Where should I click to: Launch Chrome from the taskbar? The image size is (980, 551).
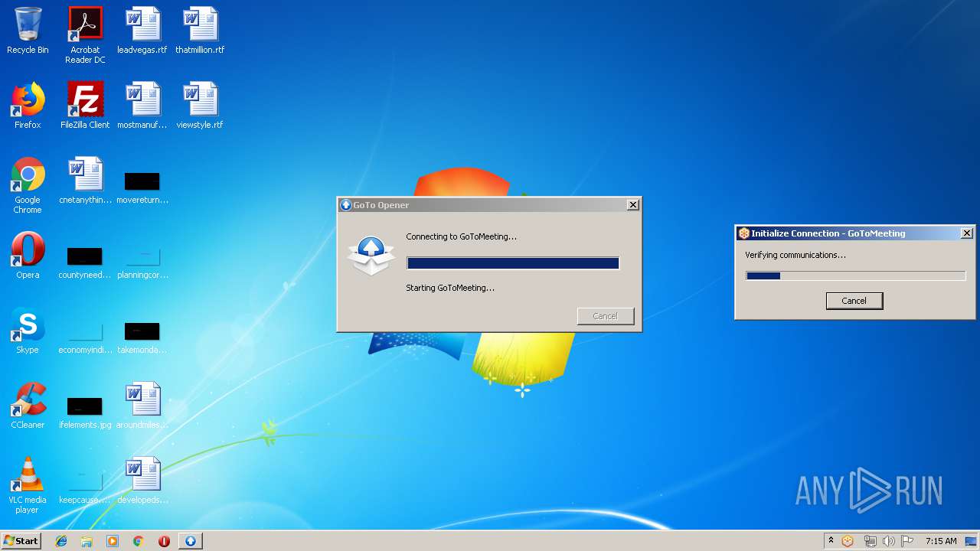coord(139,541)
